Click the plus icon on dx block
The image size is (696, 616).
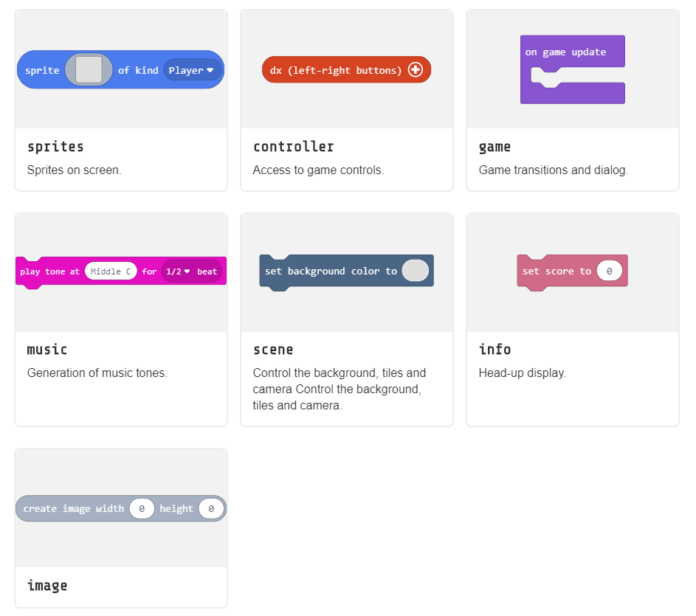[416, 69]
